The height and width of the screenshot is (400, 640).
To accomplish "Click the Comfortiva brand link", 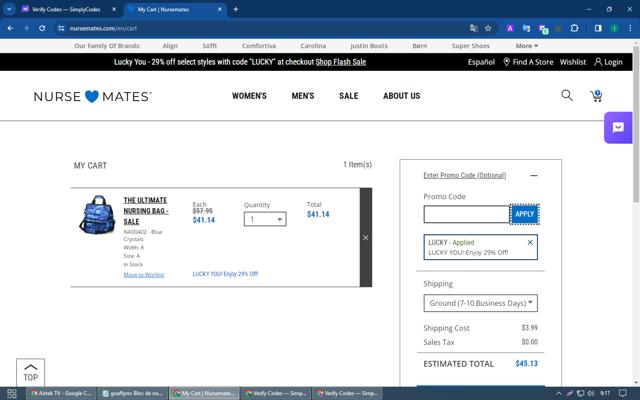I will [259, 46].
